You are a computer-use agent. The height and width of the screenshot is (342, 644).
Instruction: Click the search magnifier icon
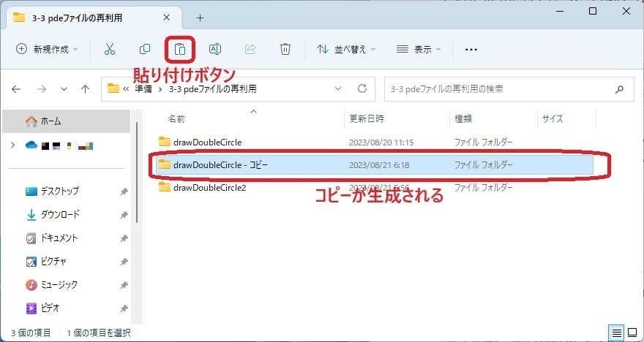coord(619,89)
